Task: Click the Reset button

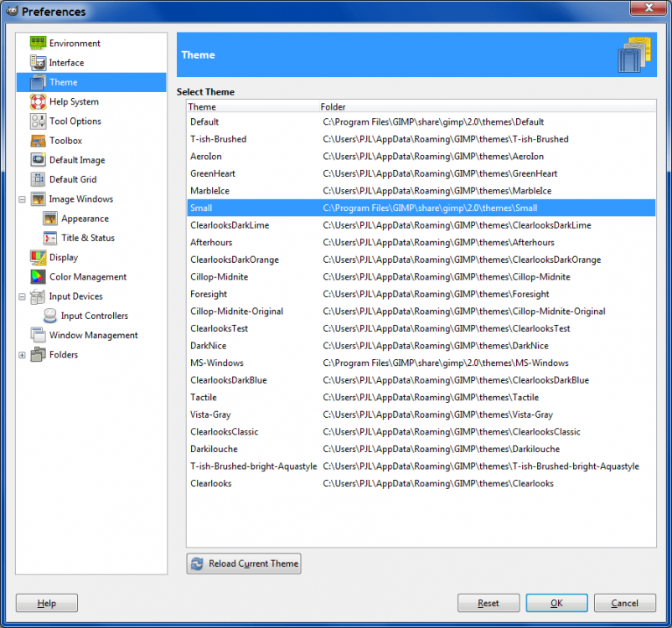Action: [488, 603]
